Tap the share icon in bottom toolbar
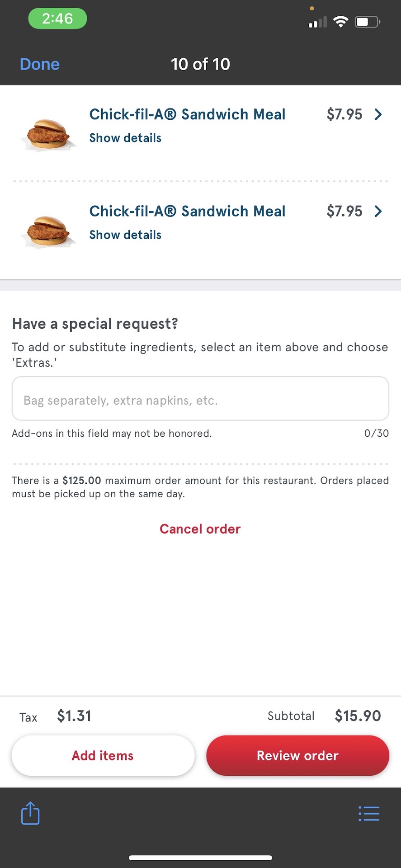 pyautogui.click(x=30, y=813)
